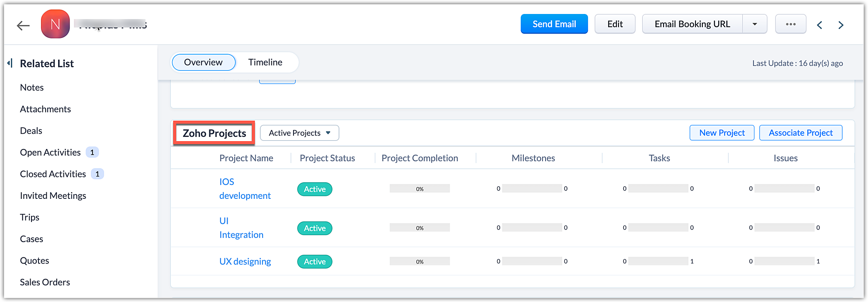Click the Email Booking URL button
This screenshot has height=302, width=868.
pos(692,24)
